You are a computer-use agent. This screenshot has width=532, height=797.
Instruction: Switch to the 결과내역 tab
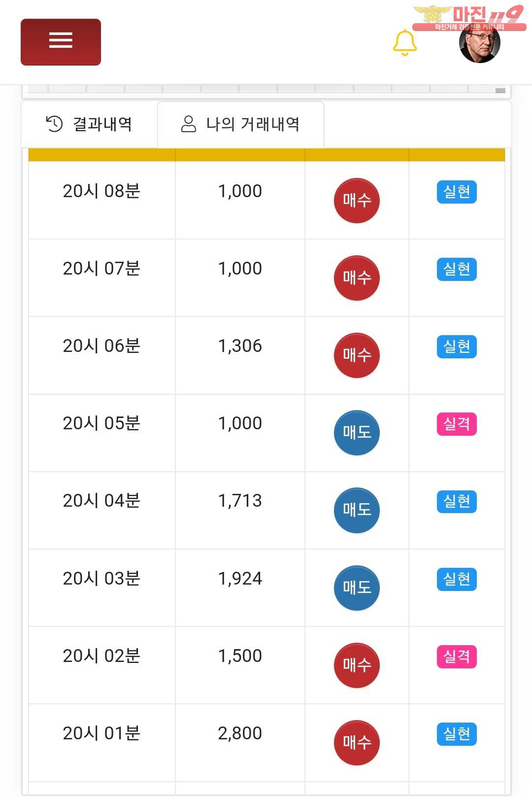click(x=89, y=124)
